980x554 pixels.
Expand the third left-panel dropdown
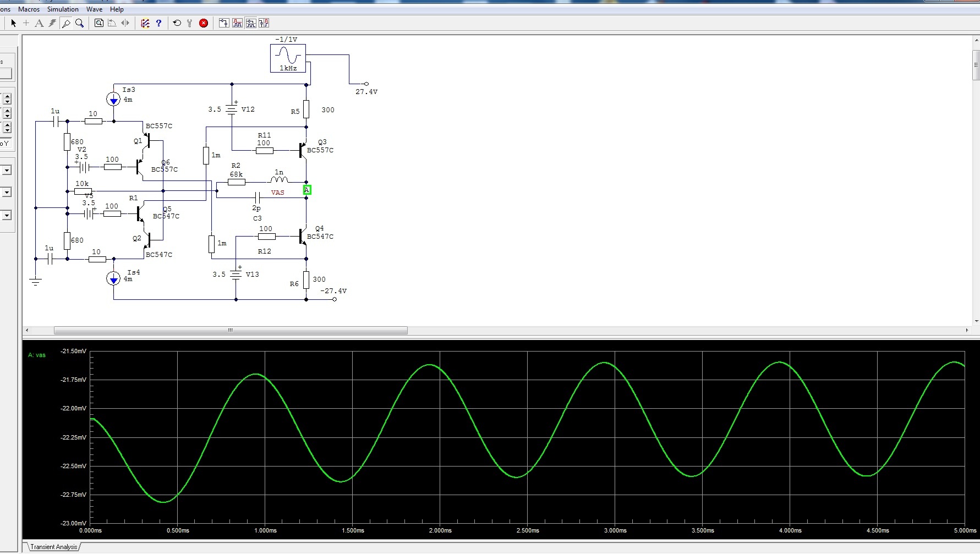(x=7, y=215)
